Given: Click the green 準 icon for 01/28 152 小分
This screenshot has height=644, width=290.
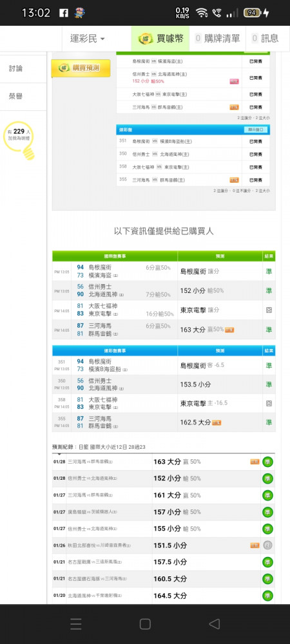Looking at the screenshot, I should [268, 478].
